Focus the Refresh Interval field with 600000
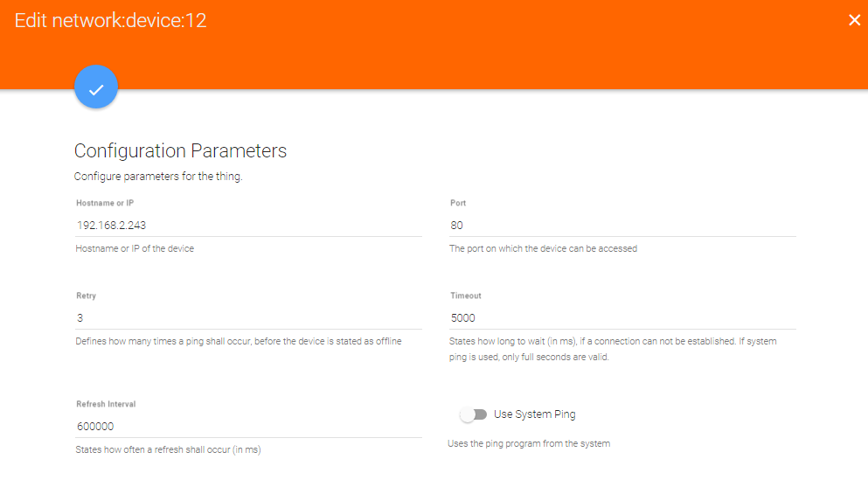The height and width of the screenshot is (487, 868). coord(248,426)
